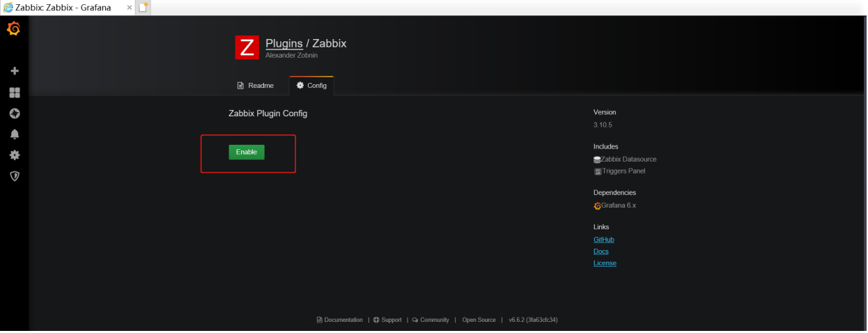Open the Dashboards grid icon
Viewport: 868px width, 333px height.
(x=14, y=92)
